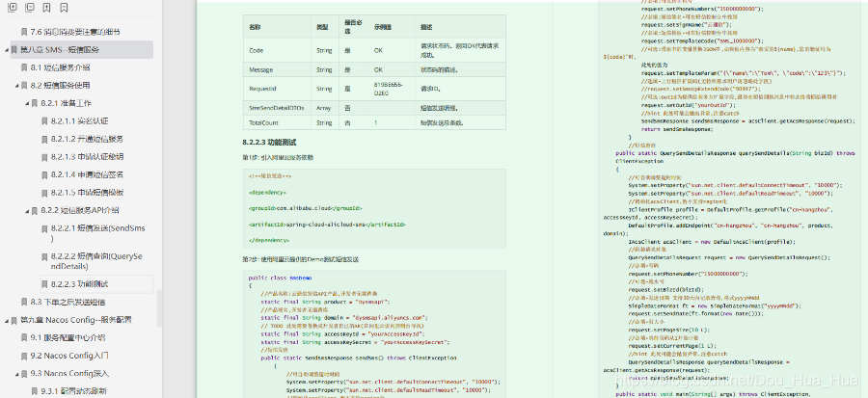Open bookmark 8.2.2.1 SendSms

point(97,233)
